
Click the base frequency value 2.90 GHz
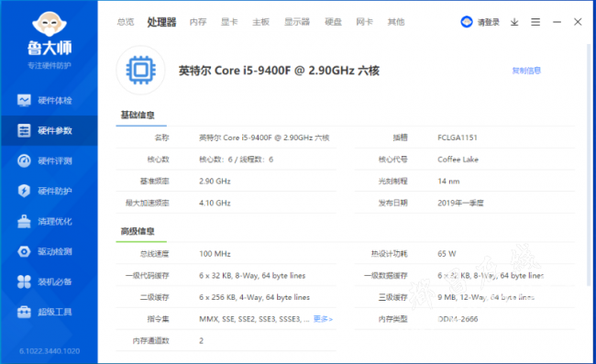(x=215, y=182)
